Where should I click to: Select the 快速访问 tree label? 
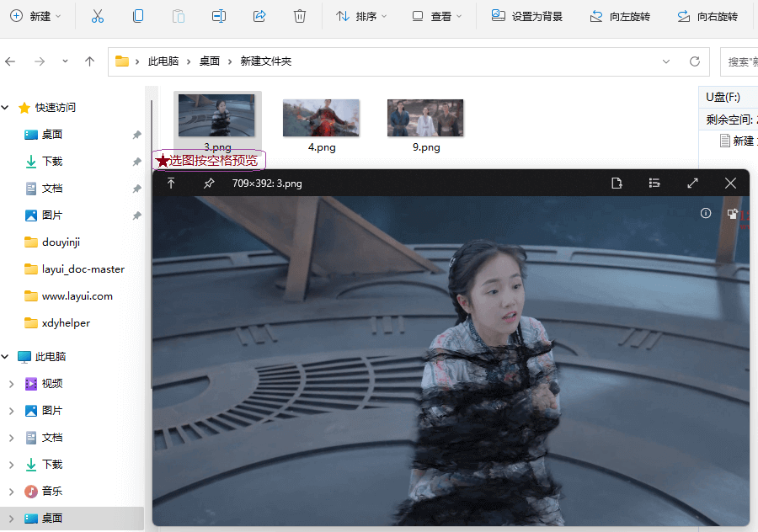[55, 107]
